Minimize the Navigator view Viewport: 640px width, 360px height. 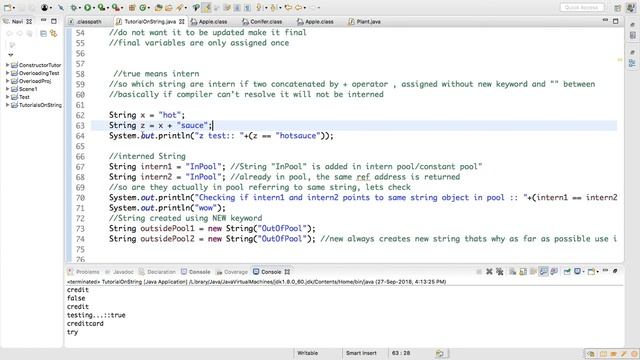(x=44, y=21)
